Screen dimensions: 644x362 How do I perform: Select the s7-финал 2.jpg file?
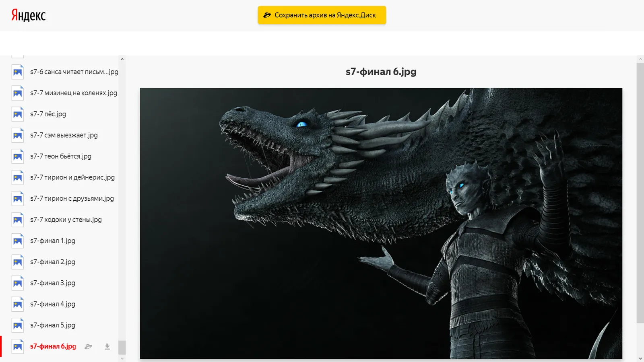tap(64, 262)
